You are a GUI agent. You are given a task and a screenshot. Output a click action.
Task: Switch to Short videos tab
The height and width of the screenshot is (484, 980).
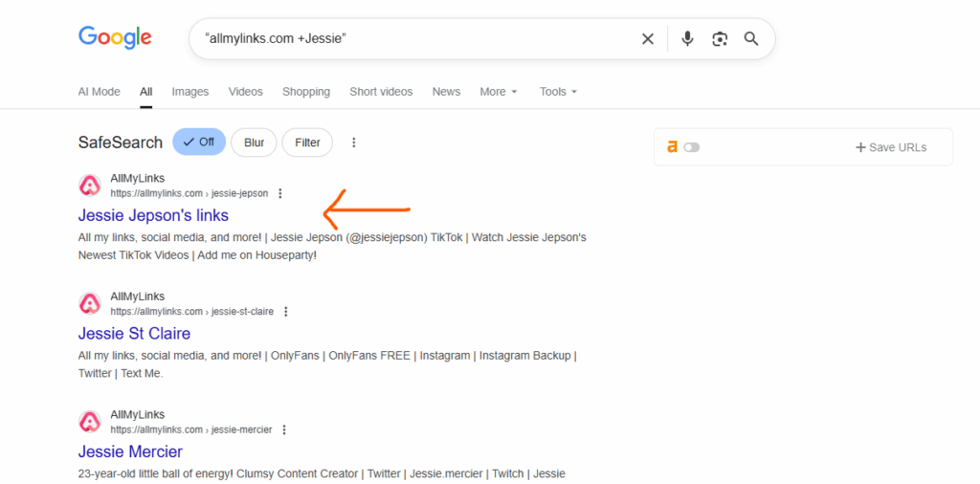[381, 92]
